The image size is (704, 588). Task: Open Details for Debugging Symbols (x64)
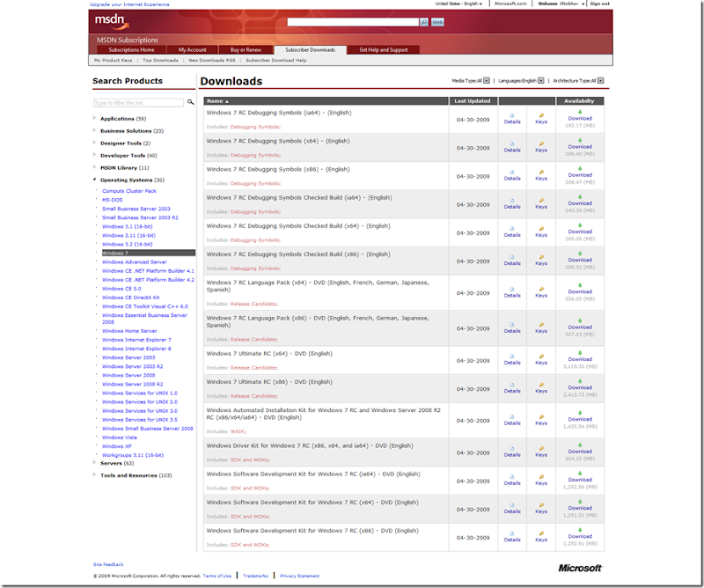(512, 147)
